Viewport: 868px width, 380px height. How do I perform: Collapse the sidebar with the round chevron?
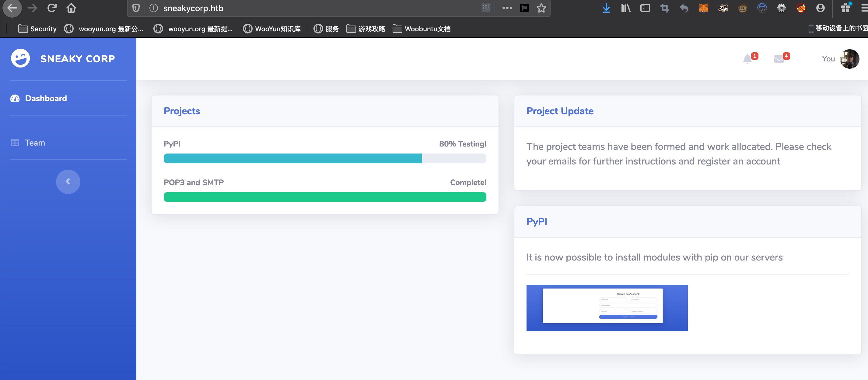68,182
